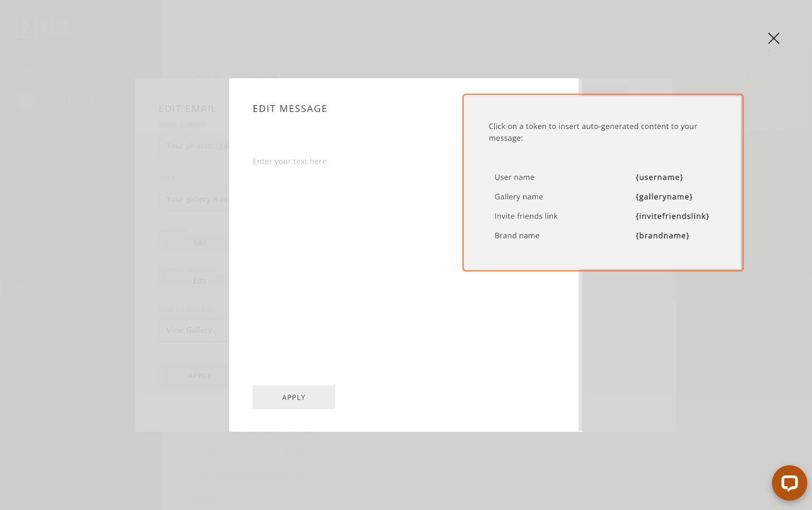Click the 'User name' label

pos(514,177)
